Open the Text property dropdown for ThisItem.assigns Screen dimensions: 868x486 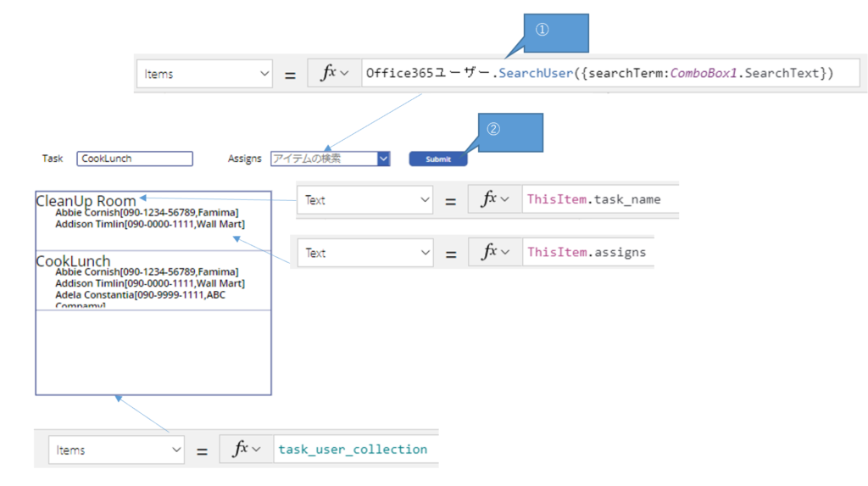click(x=365, y=253)
